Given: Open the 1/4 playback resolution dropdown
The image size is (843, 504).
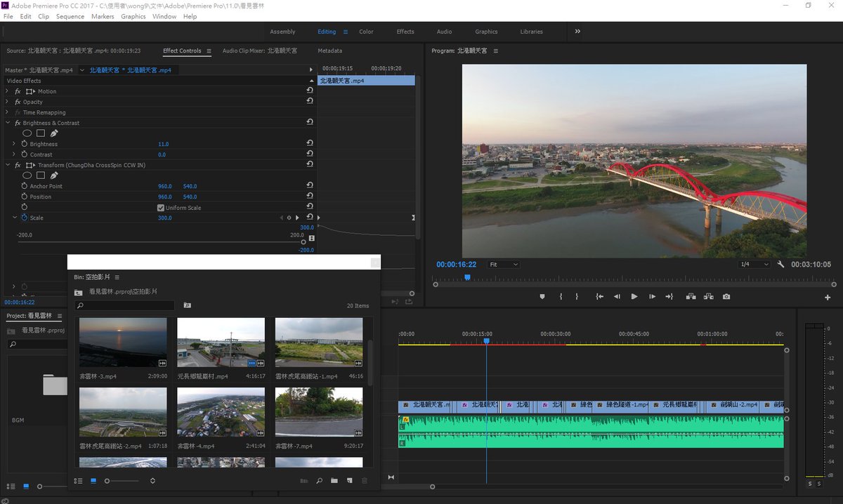Looking at the screenshot, I should [754, 265].
